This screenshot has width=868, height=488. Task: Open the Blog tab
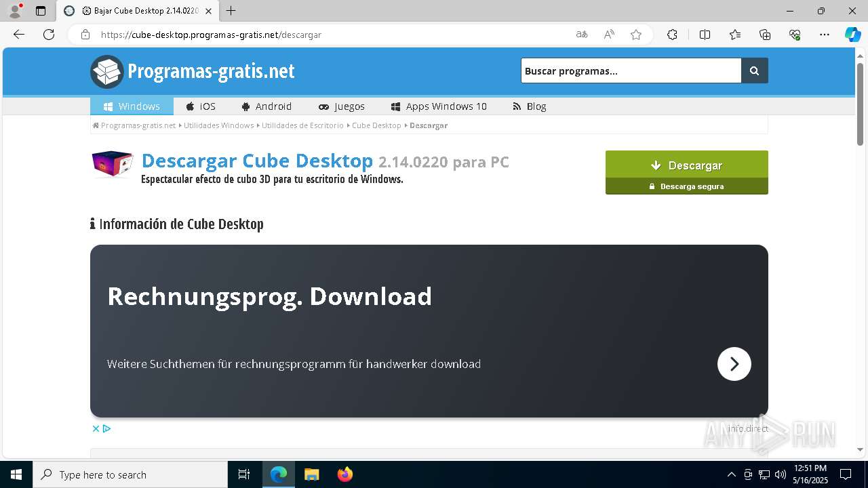530,106
